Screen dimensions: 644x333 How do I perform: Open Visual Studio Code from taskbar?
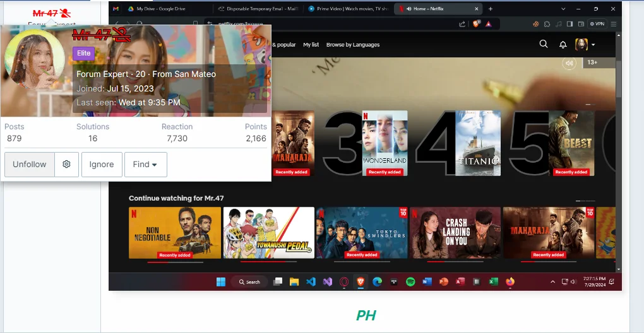click(x=311, y=282)
